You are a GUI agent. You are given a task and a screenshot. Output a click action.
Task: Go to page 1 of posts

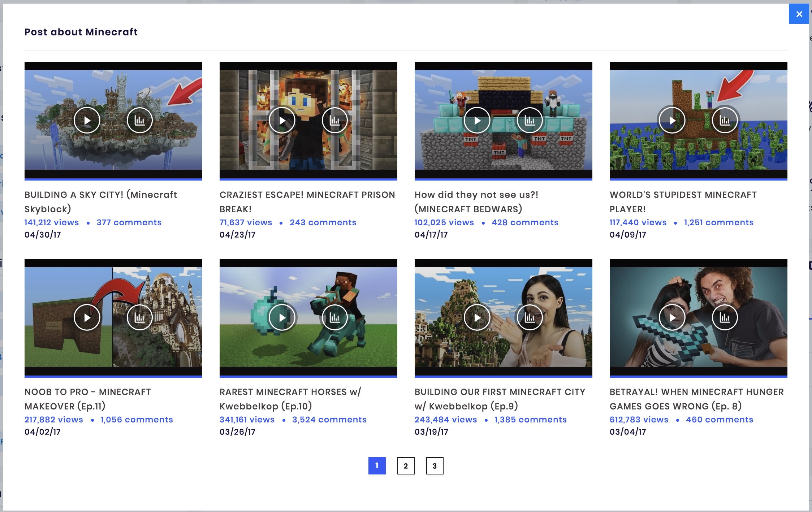click(377, 466)
